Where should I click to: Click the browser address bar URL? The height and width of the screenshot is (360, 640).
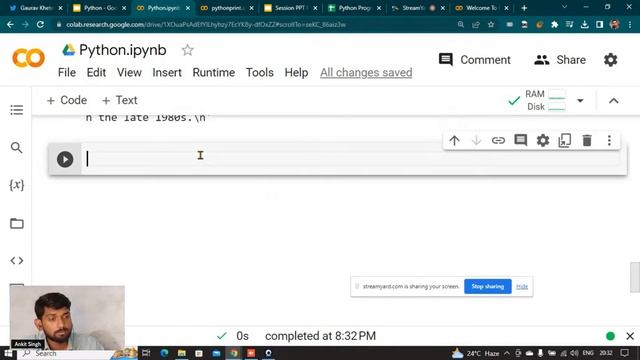click(206, 24)
